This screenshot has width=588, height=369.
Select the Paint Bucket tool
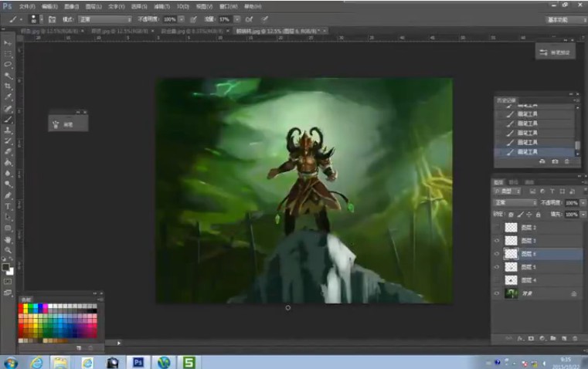tap(8, 163)
